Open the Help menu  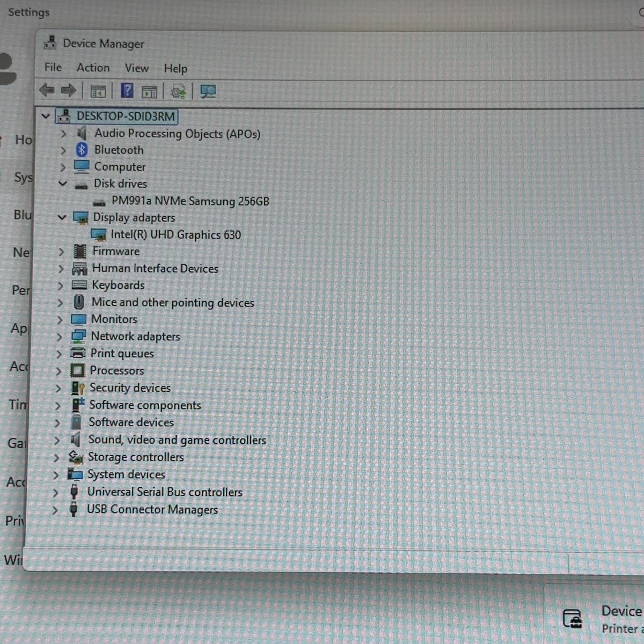[x=175, y=69]
